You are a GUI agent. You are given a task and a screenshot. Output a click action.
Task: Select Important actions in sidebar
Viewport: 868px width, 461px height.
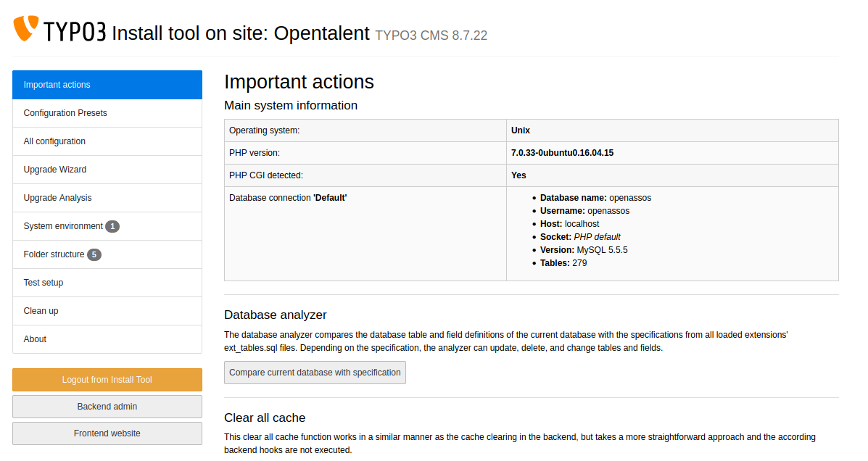tap(107, 85)
